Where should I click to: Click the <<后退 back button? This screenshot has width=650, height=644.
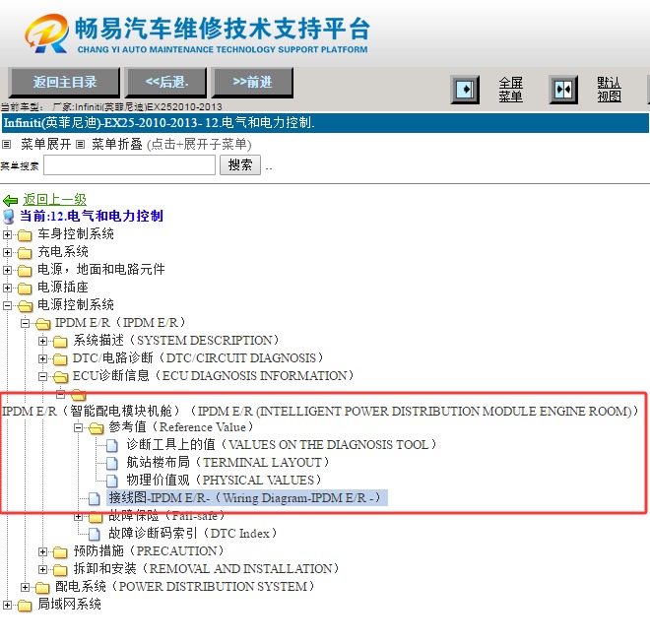[x=166, y=83]
